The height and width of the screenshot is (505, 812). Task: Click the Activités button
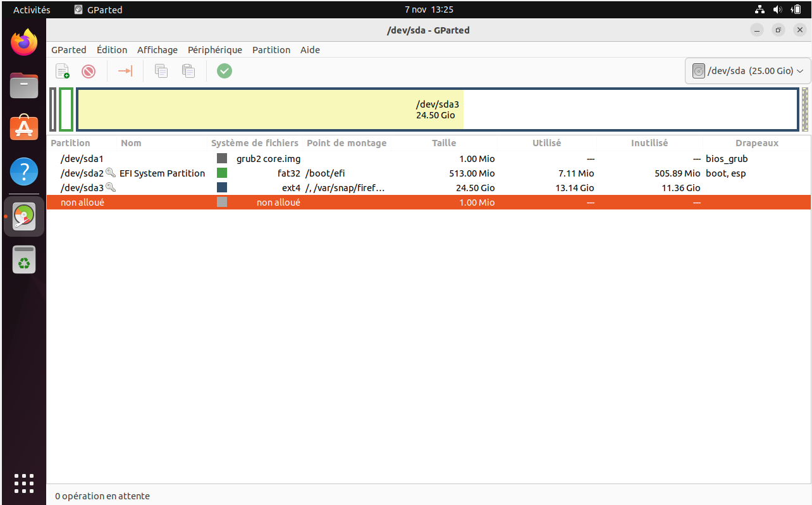[32, 9]
